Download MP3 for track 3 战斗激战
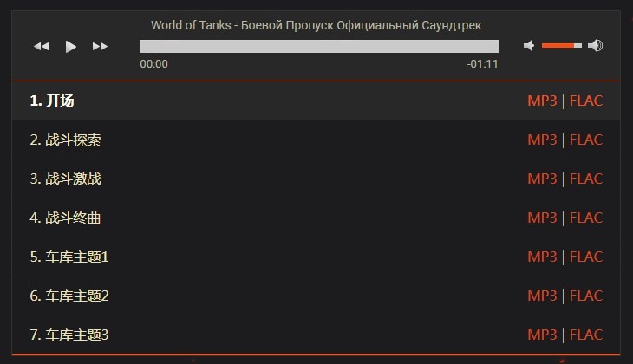633x364 pixels. (542, 179)
